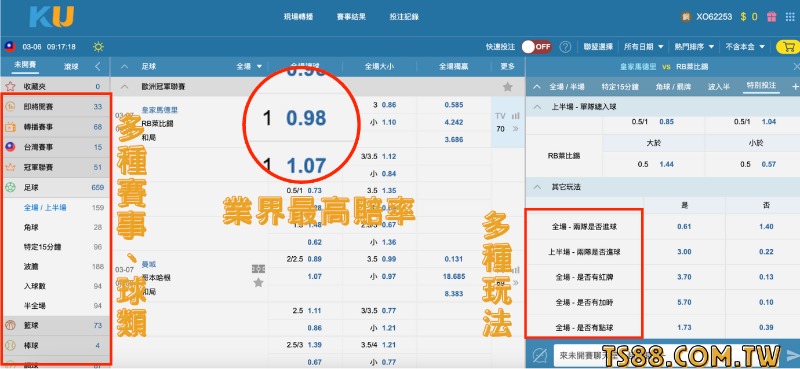
Task: Open 賽事結果 in top menu
Action: coord(352,17)
